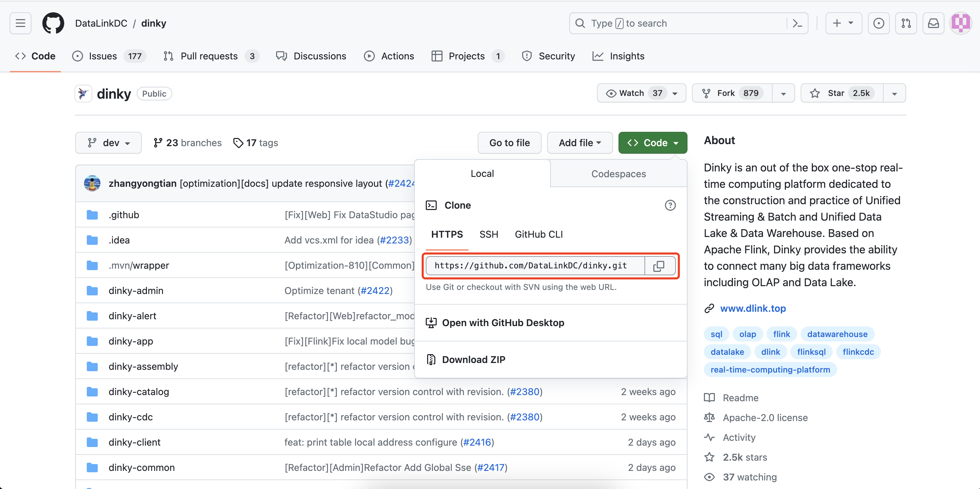The width and height of the screenshot is (980, 489).
Task: Switch to the Codespaces tab
Action: 618,174
